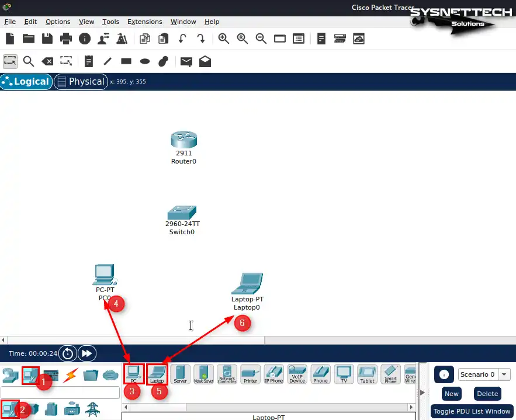This screenshot has height=420, width=516.
Task: Pick the Meraki Server device
Action: 203,374
